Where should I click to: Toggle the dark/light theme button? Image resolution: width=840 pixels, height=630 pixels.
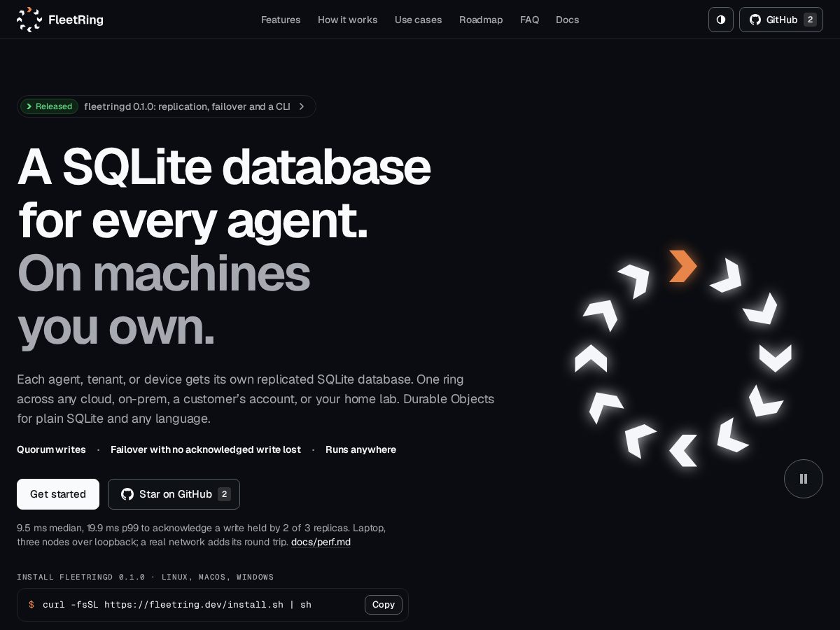pos(721,20)
